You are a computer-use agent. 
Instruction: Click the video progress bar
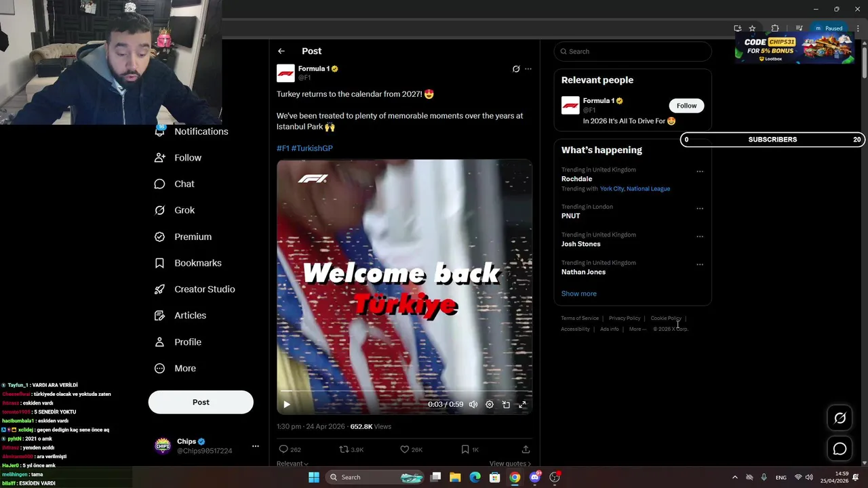tap(404, 391)
